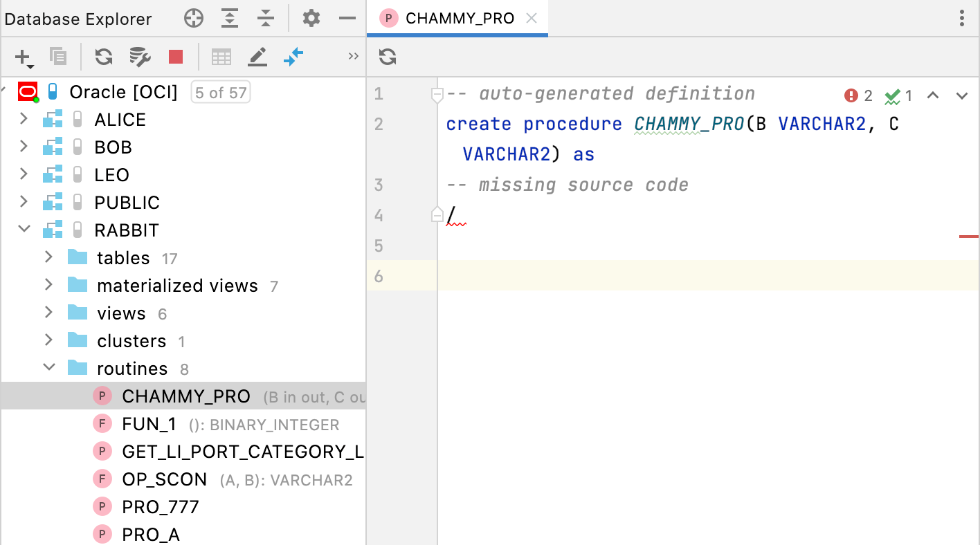The height and width of the screenshot is (545, 980).
Task: Expand the ALICE schema node
Action: tap(24, 119)
